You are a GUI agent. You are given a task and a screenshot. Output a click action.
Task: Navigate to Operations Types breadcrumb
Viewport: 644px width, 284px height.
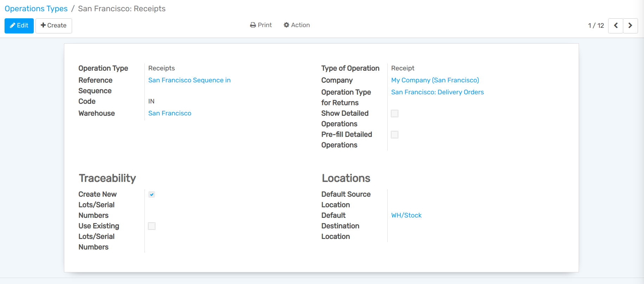pyautogui.click(x=36, y=8)
